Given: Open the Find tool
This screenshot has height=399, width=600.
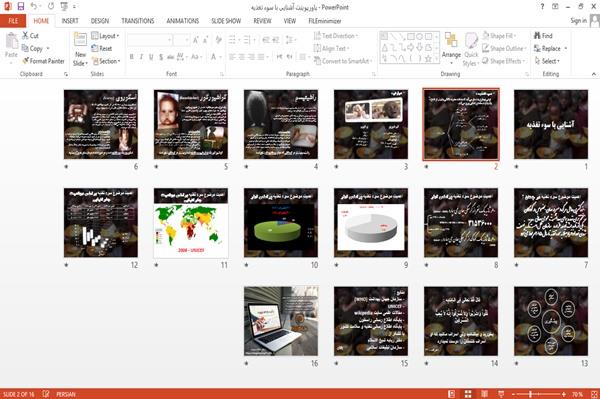Looking at the screenshot, I should coord(543,36).
